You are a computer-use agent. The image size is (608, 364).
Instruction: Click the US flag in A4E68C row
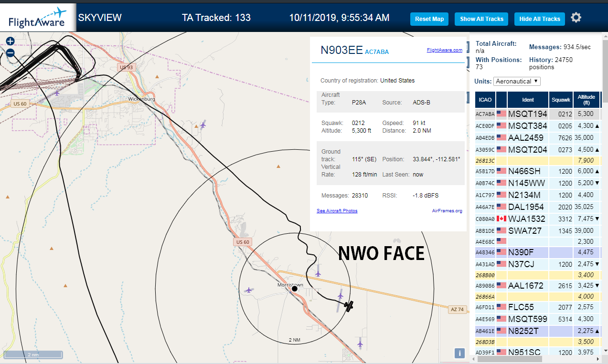pyautogui.click(x=501, y=242)
